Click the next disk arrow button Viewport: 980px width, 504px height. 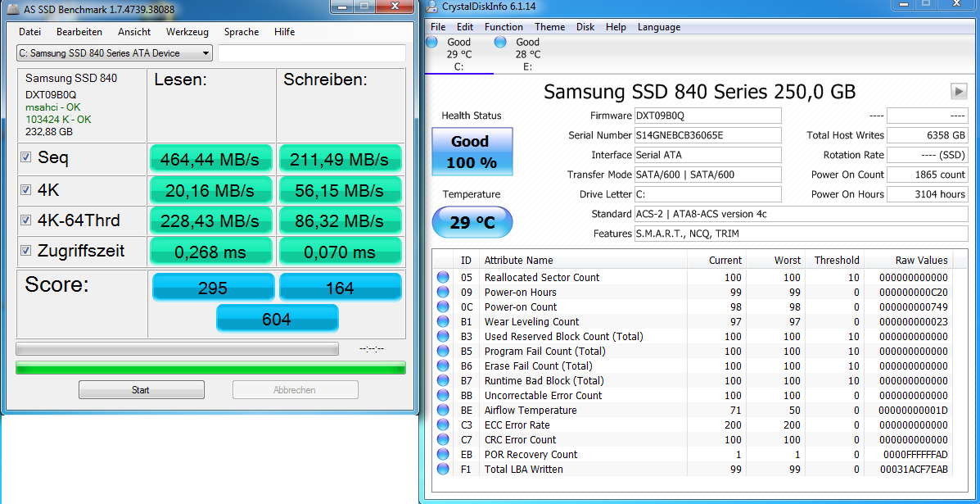959,91
